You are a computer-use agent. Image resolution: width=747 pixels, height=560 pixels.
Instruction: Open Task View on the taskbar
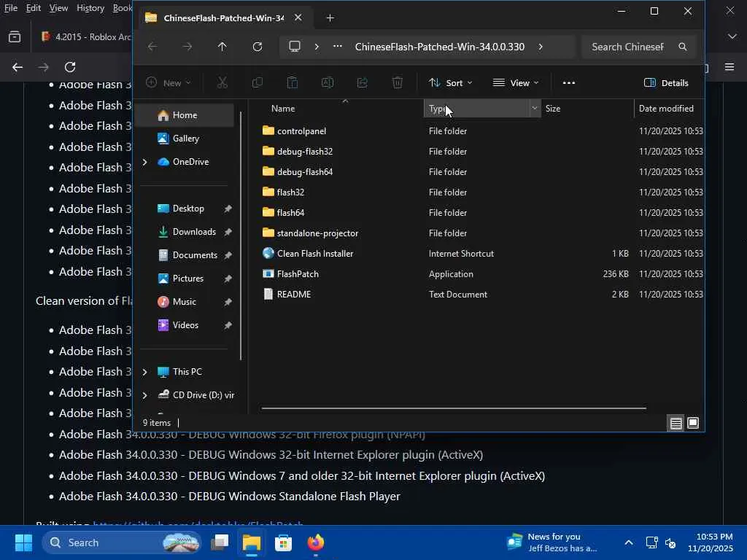coord(220,542)
